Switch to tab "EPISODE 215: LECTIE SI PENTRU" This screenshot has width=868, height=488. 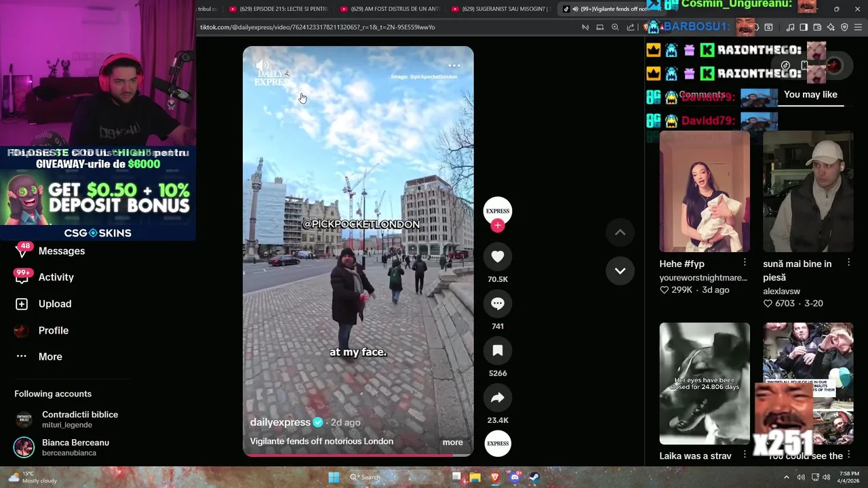278,9
